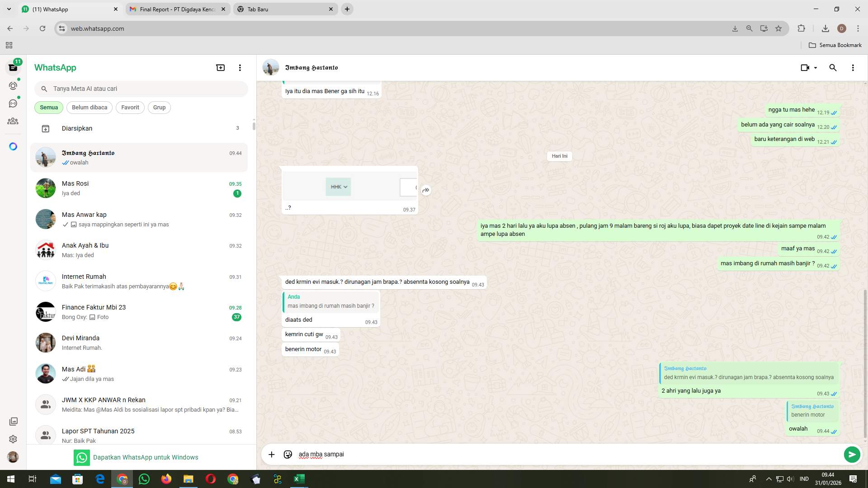Expand the HHK dropdown in the message
This screenshot has width=868, height=488.
345,187
